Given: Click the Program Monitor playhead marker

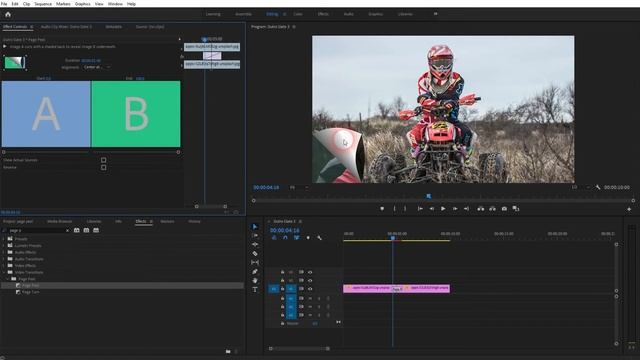Looking at the screenshot, I should click(429, 196).
